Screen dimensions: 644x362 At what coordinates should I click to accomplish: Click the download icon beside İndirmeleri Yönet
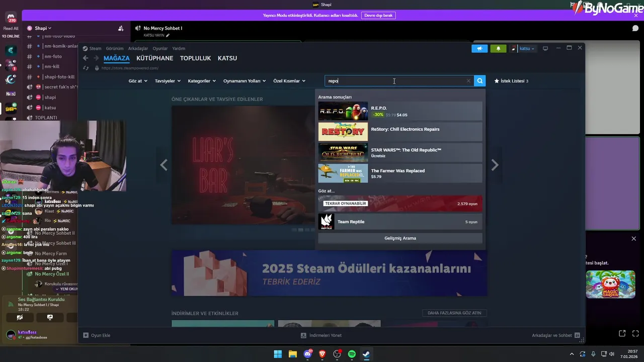(x=303, y=335)
